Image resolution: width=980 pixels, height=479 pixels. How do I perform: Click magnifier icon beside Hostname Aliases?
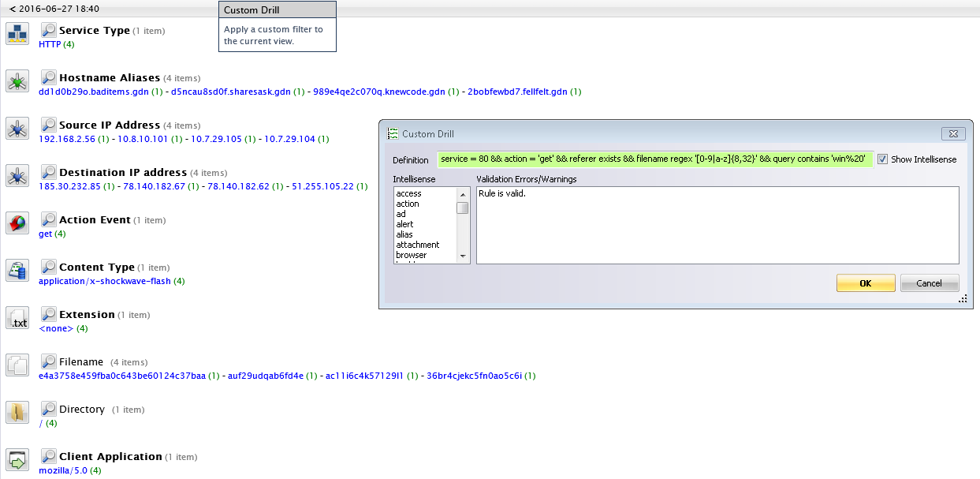[48, 77]
